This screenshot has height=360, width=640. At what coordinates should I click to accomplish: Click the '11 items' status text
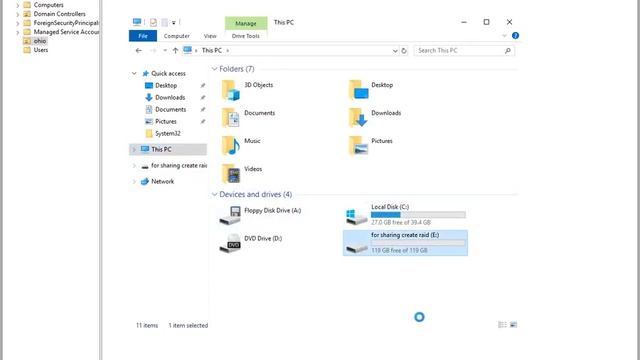tap(147, 326)
